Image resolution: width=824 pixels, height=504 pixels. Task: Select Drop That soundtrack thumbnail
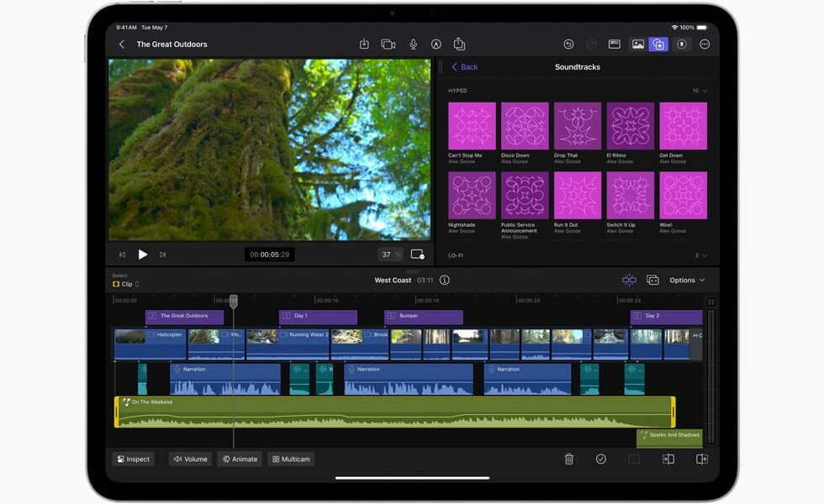pyautogui.click(x=578, y=126)
